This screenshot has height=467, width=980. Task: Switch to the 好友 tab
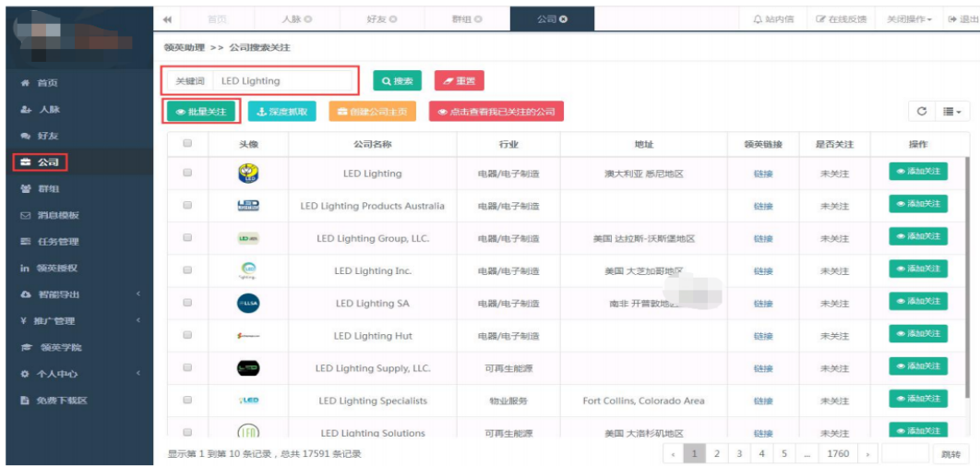tap(383, 19)
